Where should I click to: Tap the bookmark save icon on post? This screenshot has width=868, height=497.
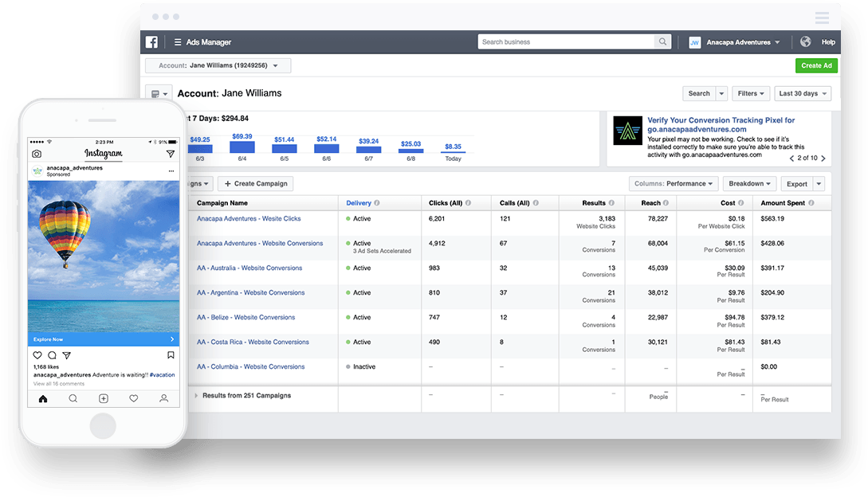click(x=171, y=355)
